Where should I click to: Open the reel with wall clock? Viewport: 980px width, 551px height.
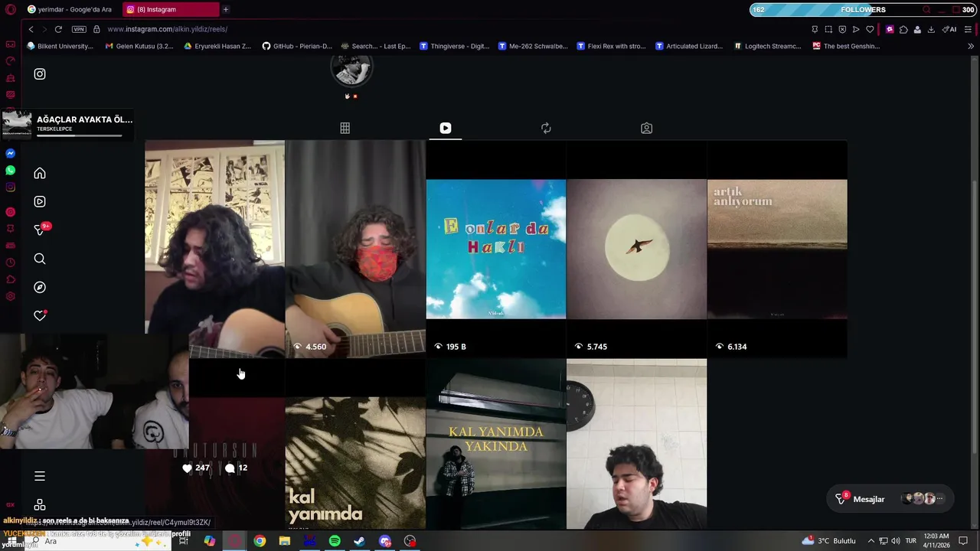pos(636,444)
